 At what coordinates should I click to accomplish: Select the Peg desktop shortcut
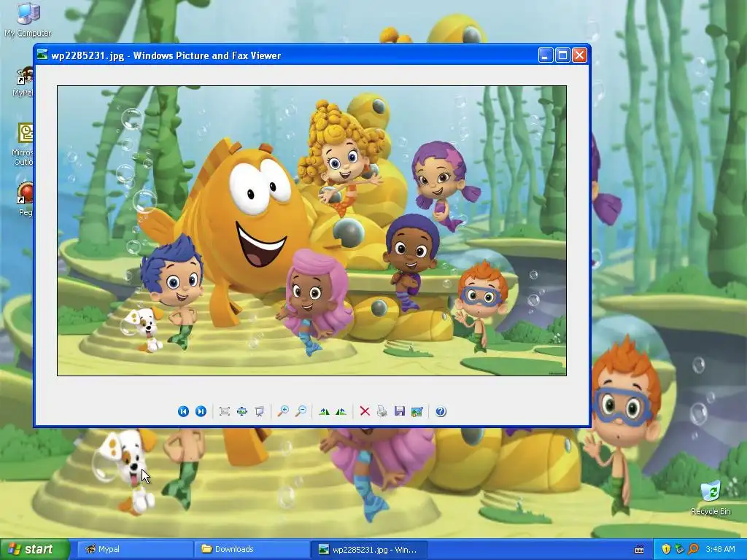point(25,200)
